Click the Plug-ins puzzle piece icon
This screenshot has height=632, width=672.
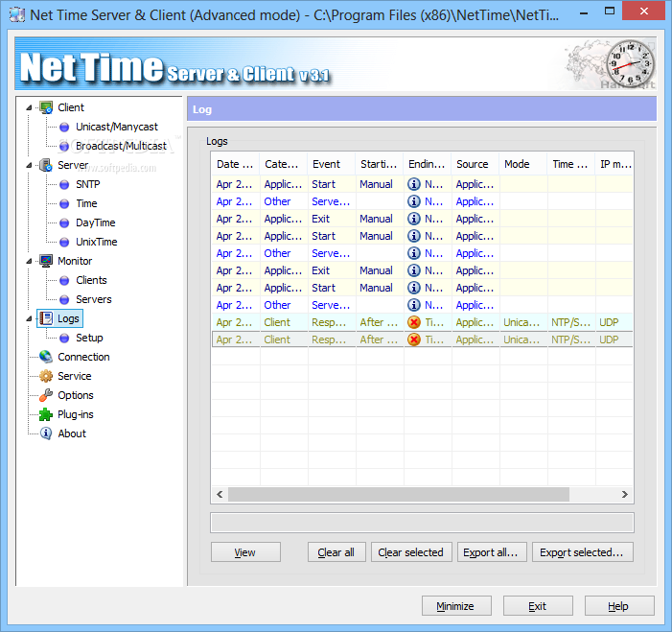[46, 414]
